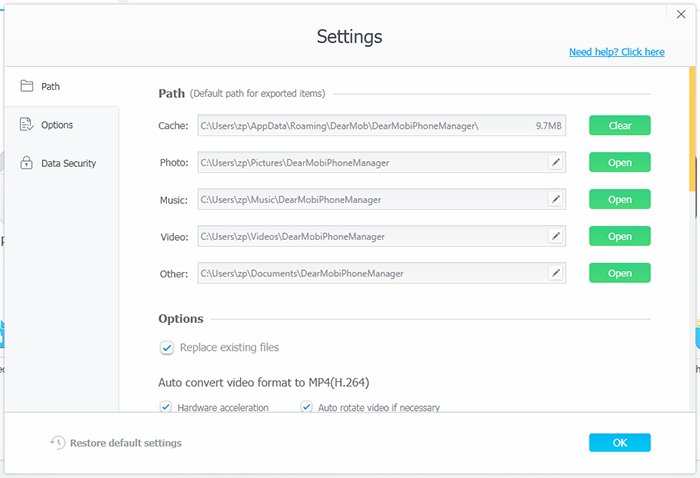Click the pencil edit icon for Video path
700x478 pixels.
click(556, 236)
